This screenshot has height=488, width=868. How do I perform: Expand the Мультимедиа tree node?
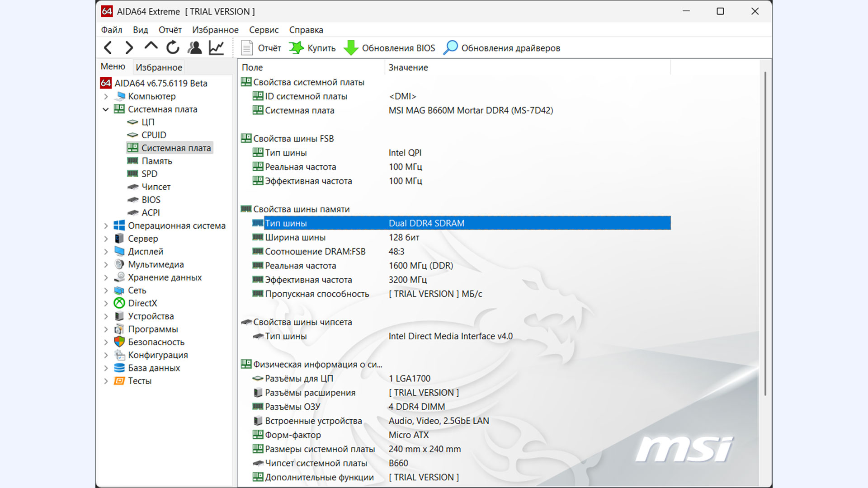(x=106, y=264)
